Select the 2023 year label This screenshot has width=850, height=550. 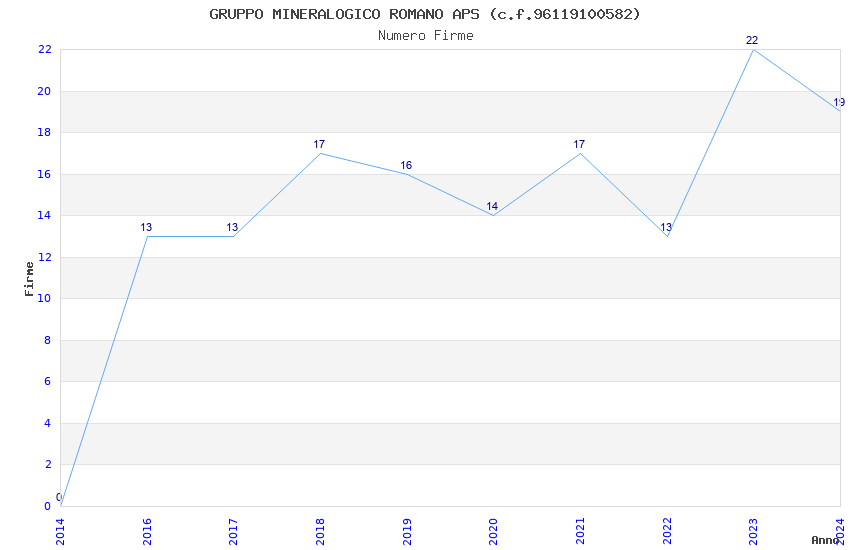[754, 532]
